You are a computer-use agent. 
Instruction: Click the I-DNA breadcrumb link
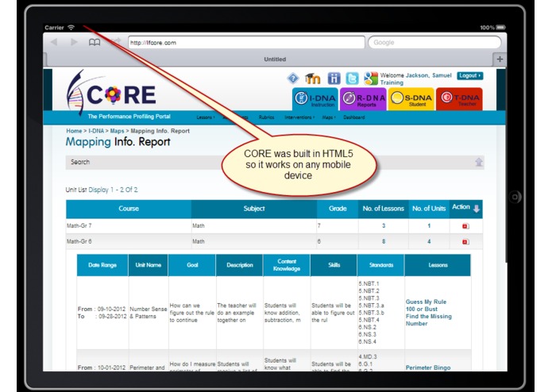pyautogui.click(x=96, y=131)
